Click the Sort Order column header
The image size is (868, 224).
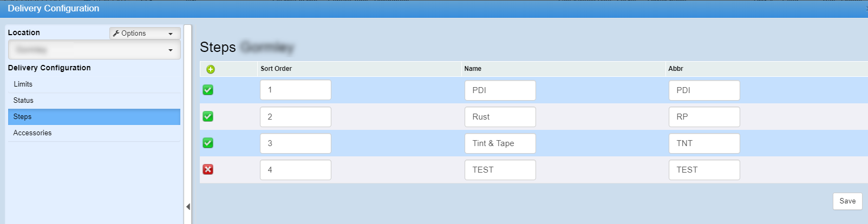276,69
